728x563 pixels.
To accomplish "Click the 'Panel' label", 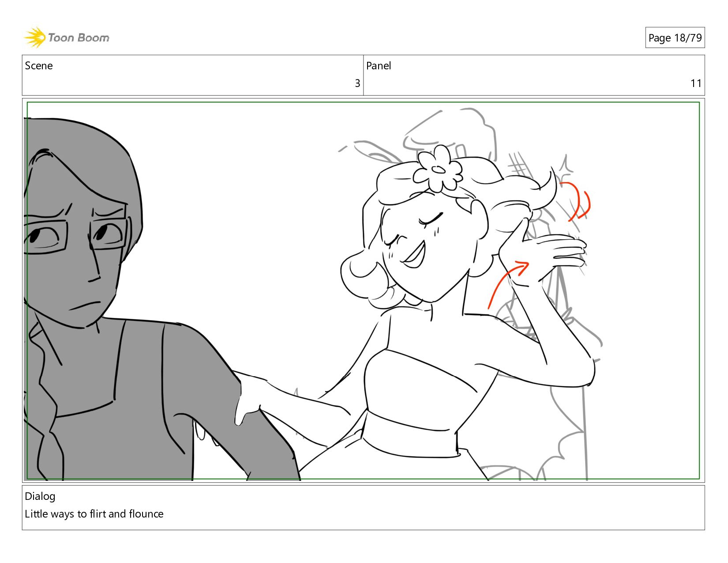I will tap(379, 66).
